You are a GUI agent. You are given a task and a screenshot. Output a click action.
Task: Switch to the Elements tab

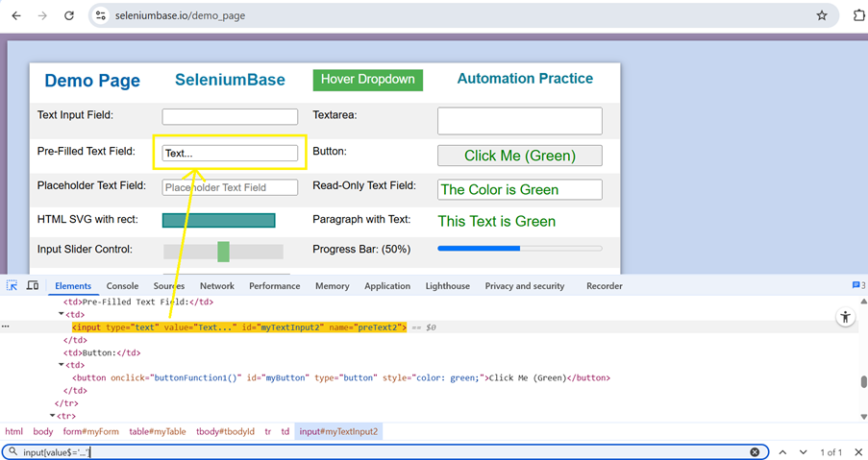click(x=72, y=286)
